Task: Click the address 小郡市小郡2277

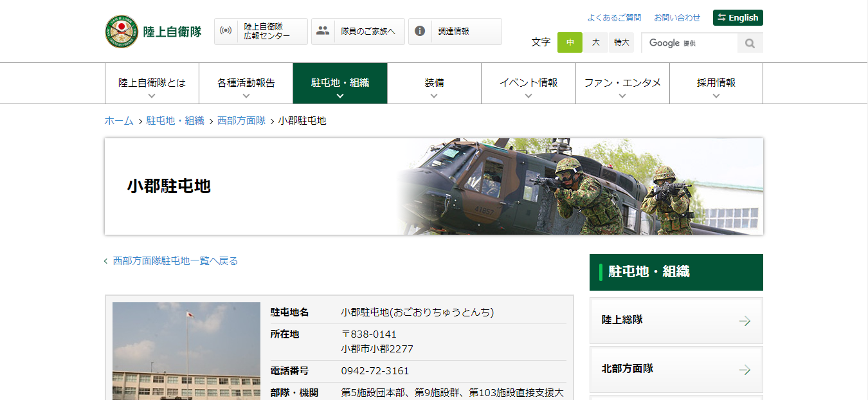Action: tap(377, 349)
